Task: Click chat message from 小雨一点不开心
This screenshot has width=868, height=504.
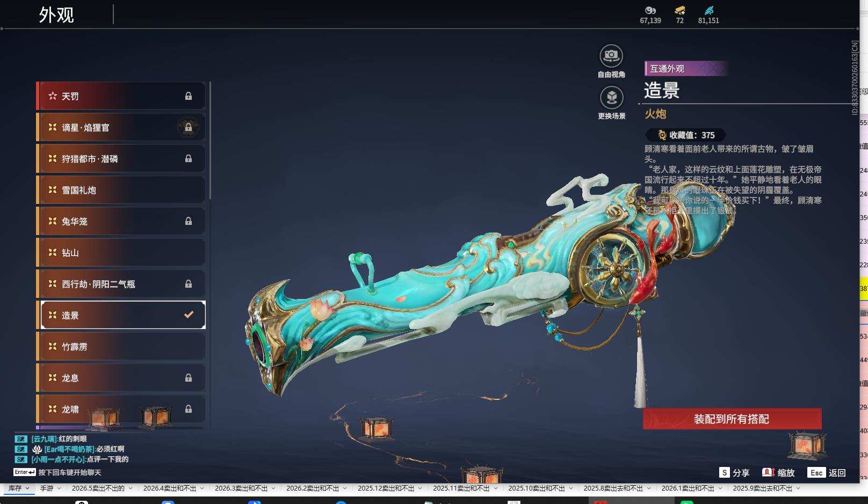Action: point(79,459)
